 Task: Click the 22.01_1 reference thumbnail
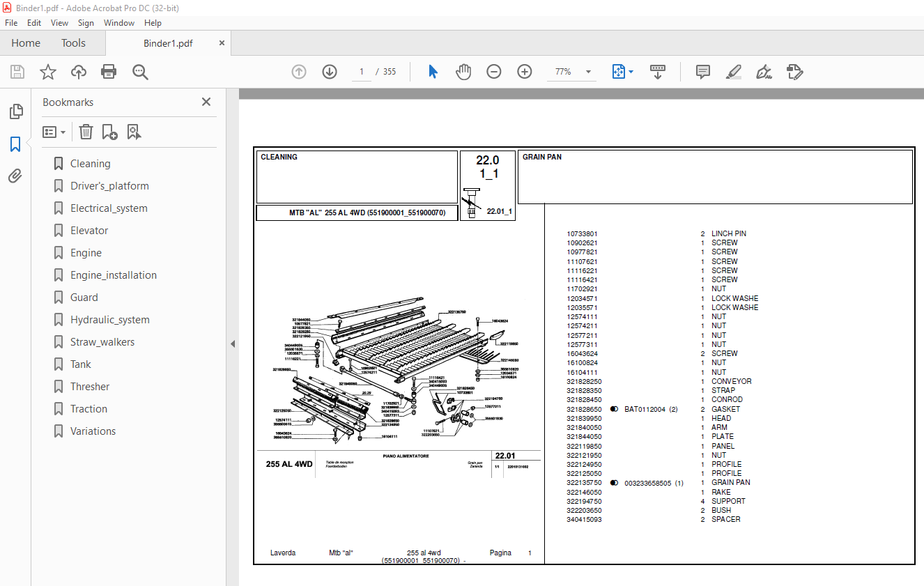pyautogui.click(x=488, y=204)
